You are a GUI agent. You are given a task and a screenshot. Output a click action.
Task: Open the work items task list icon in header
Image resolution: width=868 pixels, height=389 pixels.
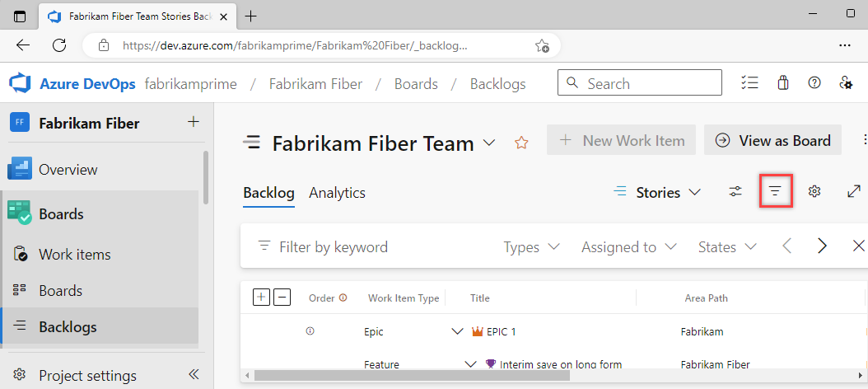(749, 83)
